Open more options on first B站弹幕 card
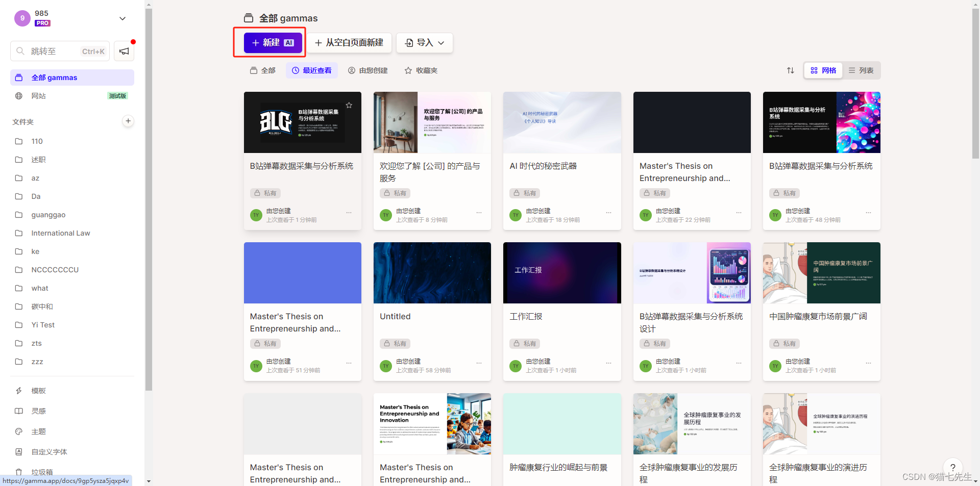980x486 pixels. pyautogui.click(x=349, y=213)
